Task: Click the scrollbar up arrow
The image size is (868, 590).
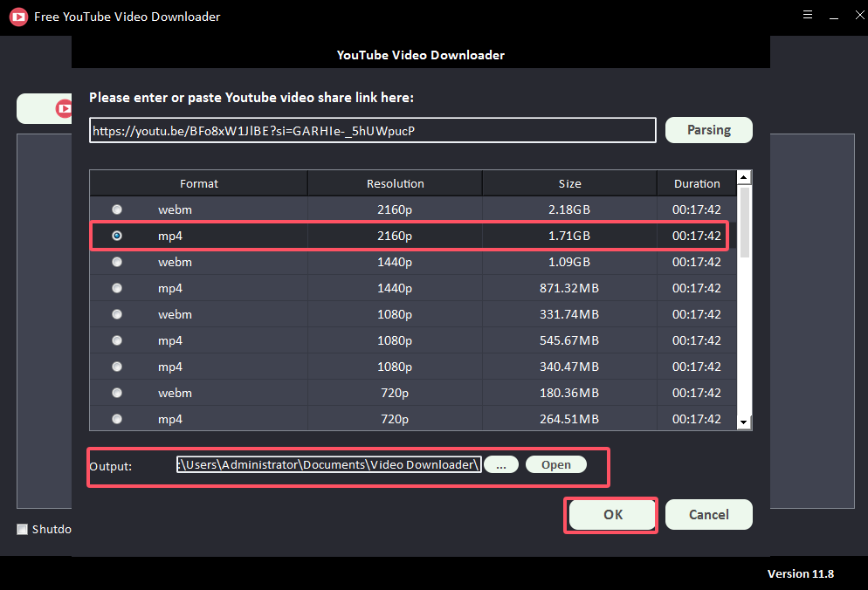Action: coord(744,176)
